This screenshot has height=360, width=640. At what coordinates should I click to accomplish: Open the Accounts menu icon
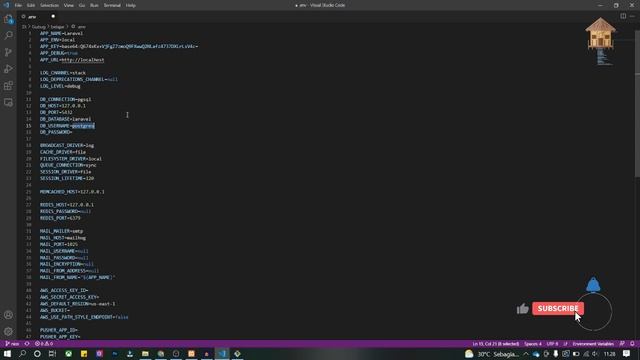coord(8,315)
